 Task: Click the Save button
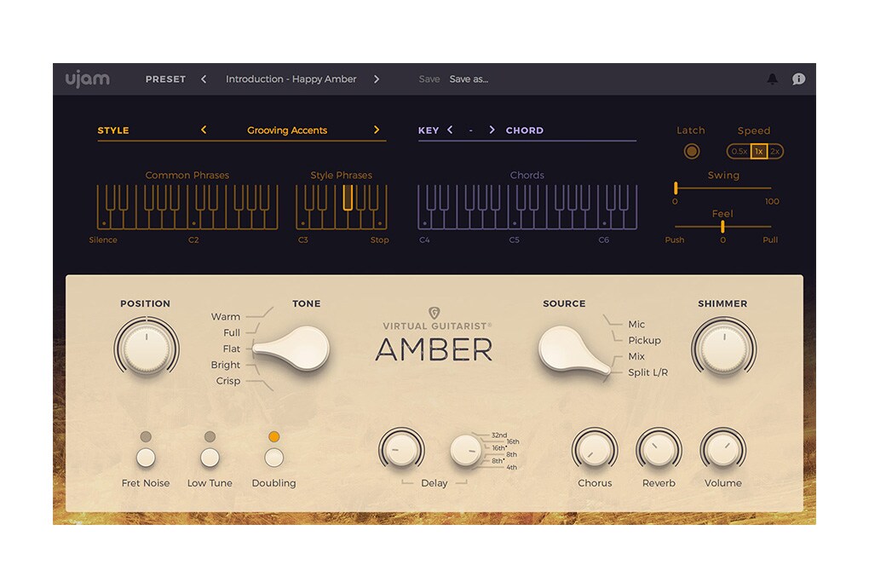pyautogui.click(x=429, y=79)
